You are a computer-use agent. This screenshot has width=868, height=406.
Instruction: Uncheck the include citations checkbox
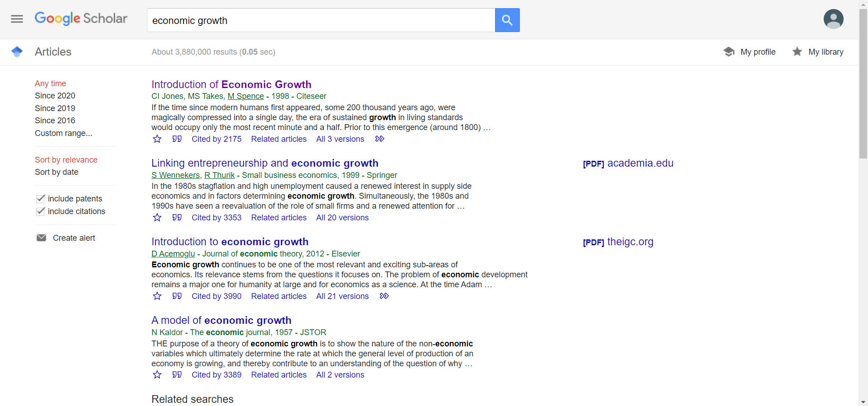[x=41, y=211]
